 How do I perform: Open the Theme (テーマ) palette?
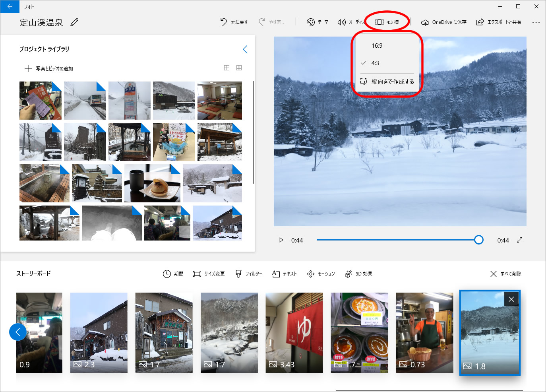point(317,22)
